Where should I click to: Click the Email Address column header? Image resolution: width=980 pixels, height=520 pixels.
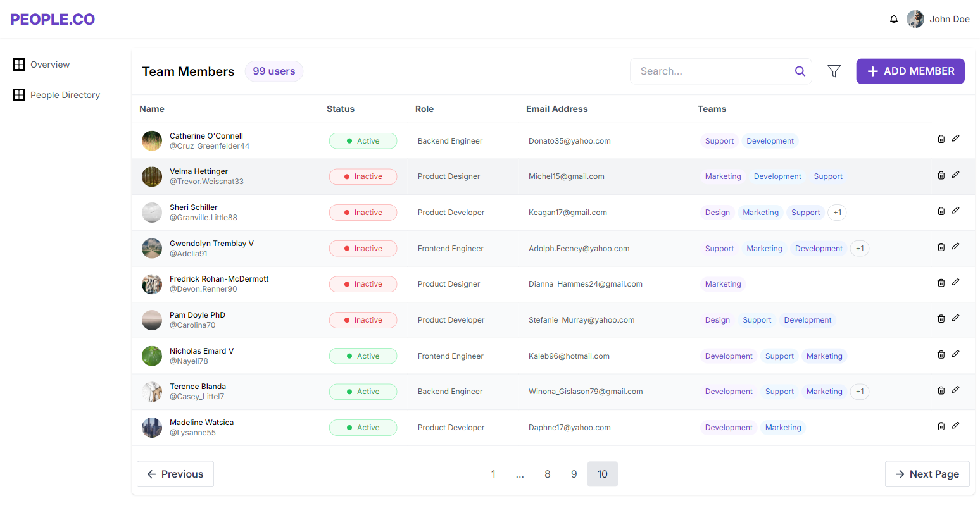557,109
